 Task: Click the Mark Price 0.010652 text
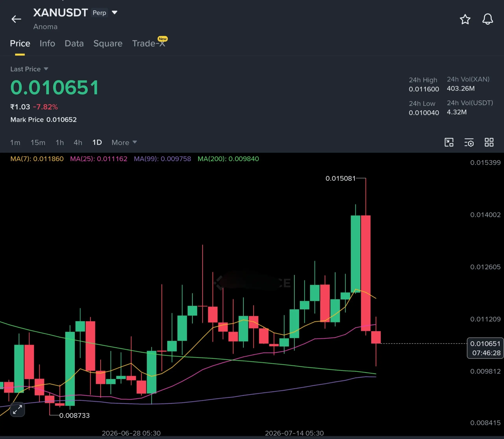44,120
